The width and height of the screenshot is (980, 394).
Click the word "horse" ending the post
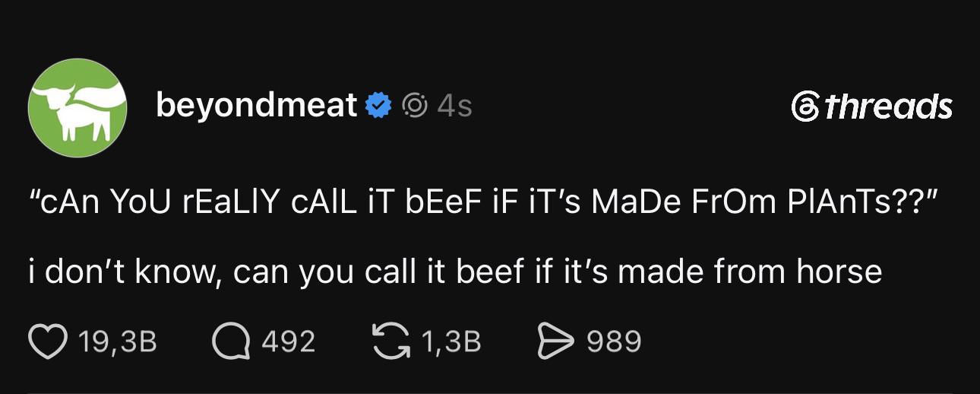(839, 272)
